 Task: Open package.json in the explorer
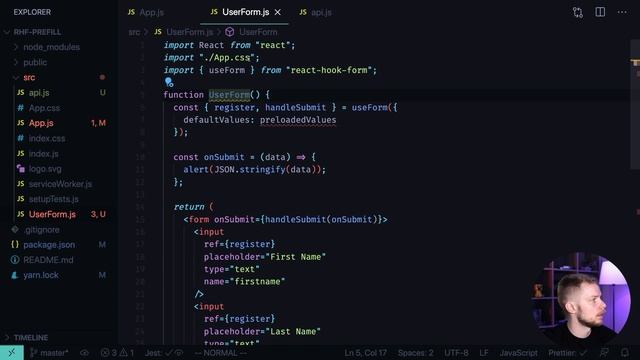(49, 244)
